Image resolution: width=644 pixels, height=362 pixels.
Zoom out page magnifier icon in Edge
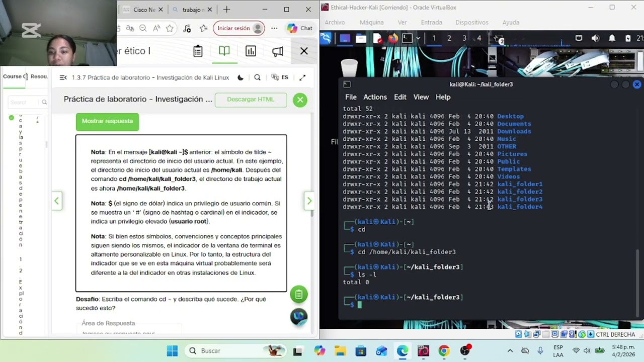pyautogui.click(x=143, y=29)
